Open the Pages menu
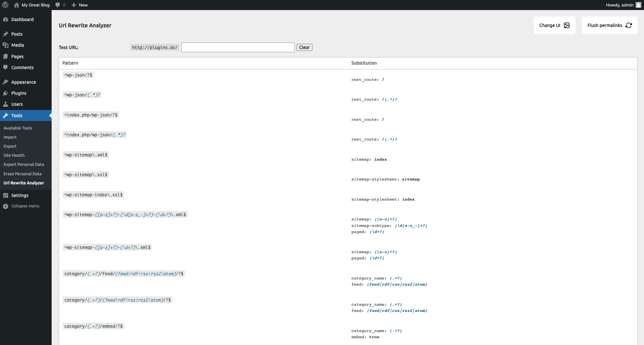Screen dimensions: 644x345 click(x=26, y=56)
